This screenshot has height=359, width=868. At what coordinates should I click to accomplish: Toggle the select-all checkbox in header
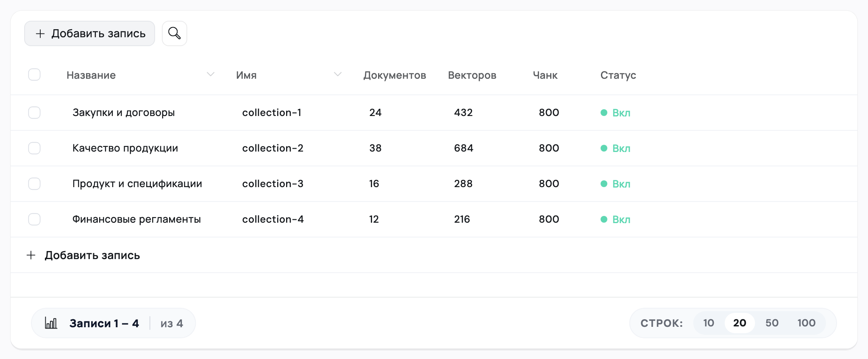point(34,75)
